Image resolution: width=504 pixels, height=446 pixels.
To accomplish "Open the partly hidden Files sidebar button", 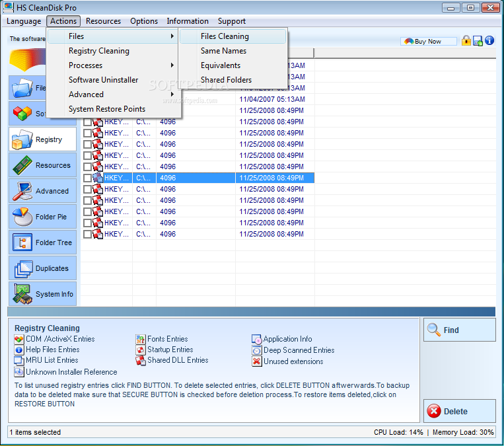I will tap(28, 87).
